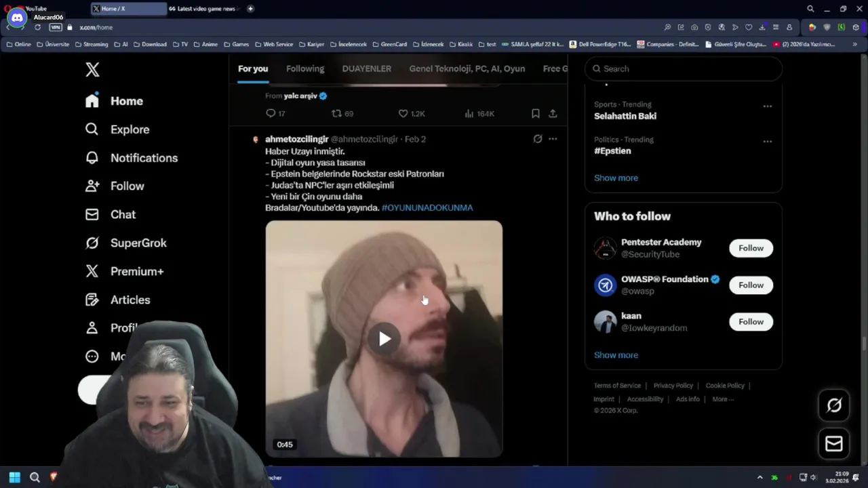The height and width of the screenshot is (488, 868).
Task: Follow Pentester Academy
Action: coord(751,248)
